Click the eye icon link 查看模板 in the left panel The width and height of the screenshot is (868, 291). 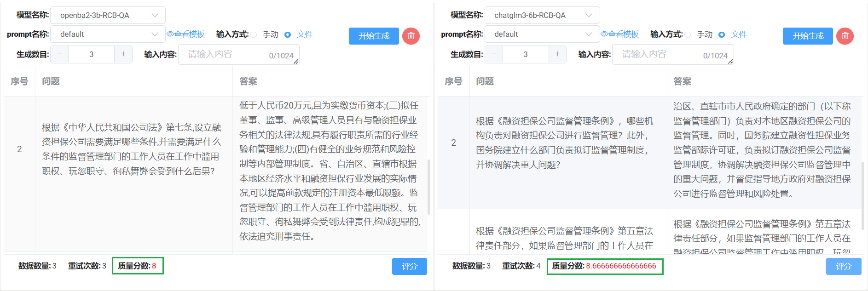click(x=185, y=34)
